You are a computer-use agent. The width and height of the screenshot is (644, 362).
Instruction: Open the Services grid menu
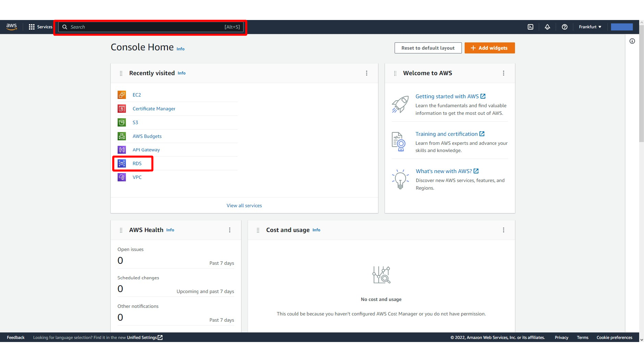40,27
